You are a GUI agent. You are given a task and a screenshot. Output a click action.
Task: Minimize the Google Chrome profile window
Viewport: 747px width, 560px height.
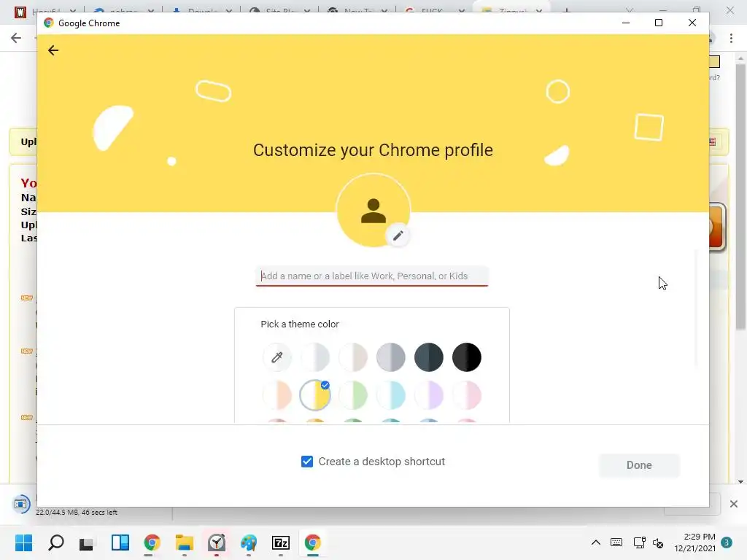626,23
